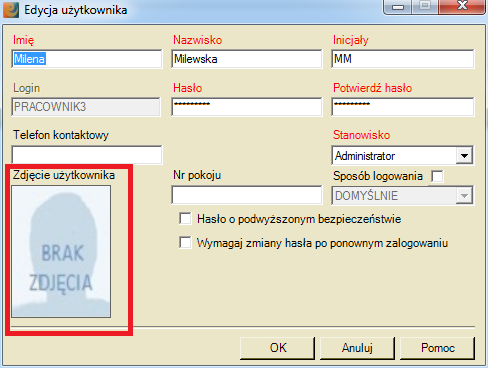488x368 pixels.
Task: Check Wymagaj zmiany hasła po ponownym zalogowaniu
Action: point(185,243)
